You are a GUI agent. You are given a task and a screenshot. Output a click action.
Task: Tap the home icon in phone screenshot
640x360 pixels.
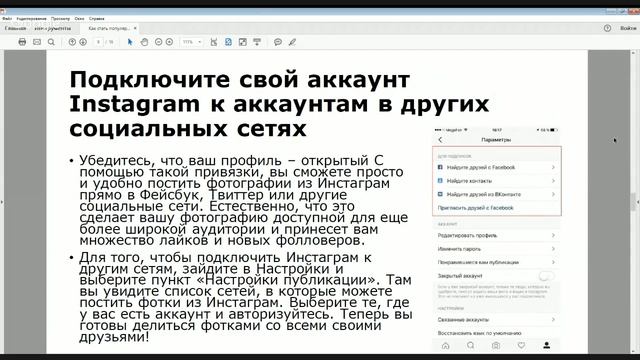(x=446, y=346)
